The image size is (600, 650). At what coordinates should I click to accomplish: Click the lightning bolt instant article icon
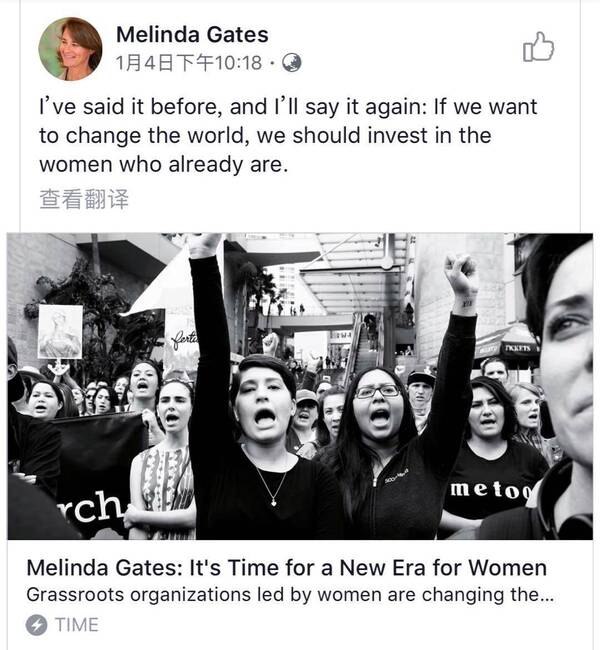click(37, 625)
